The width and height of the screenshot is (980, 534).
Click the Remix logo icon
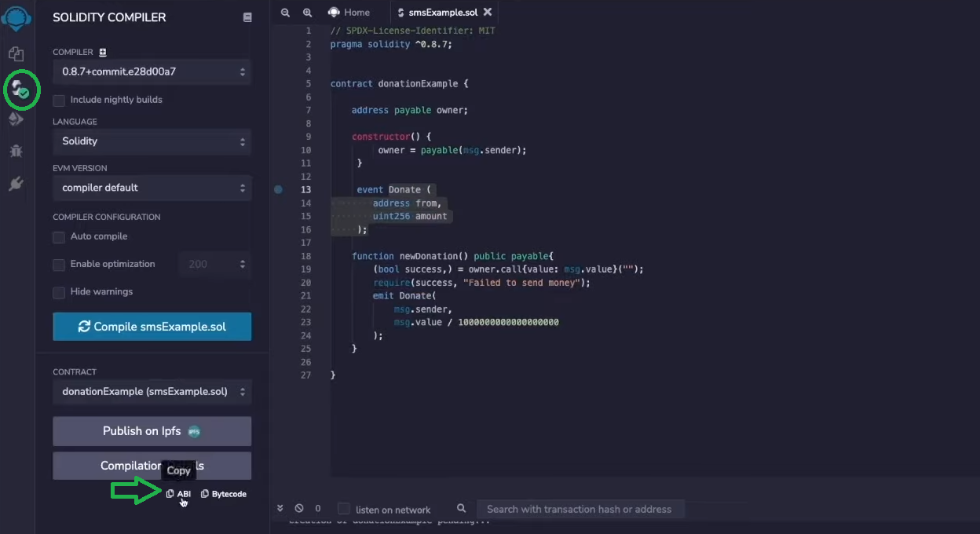click(16, 17)
